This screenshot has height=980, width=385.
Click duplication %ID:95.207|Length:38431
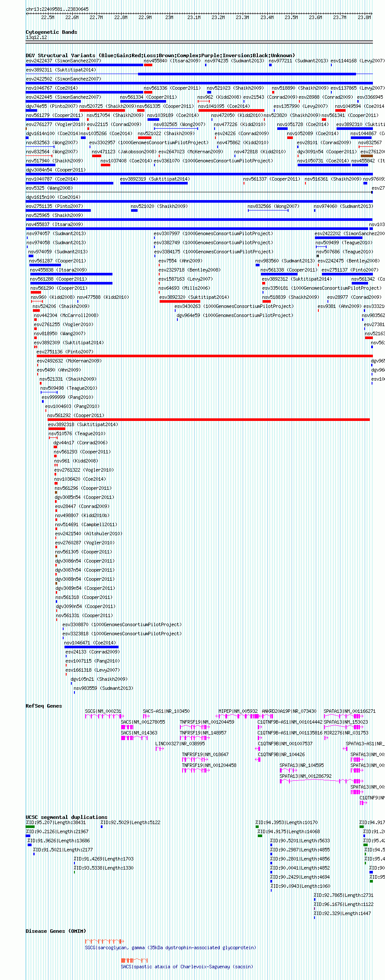tap(56, 822)
